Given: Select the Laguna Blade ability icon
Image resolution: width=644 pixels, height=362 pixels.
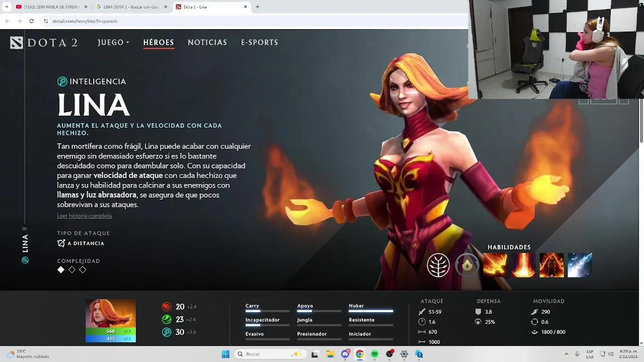Looking at the screenshot, I should pyautogui.click(x=580, y=265).
